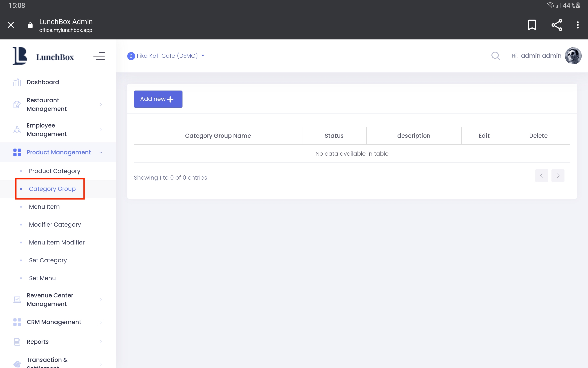Click the Dashboard chart icon
This screenshot has height=368, width=588.
[17, 82]
